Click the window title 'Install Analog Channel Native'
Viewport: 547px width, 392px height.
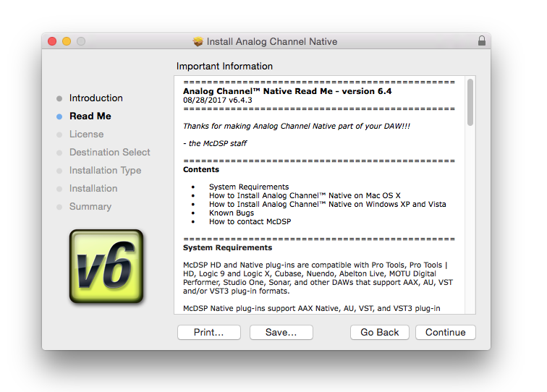272,41
